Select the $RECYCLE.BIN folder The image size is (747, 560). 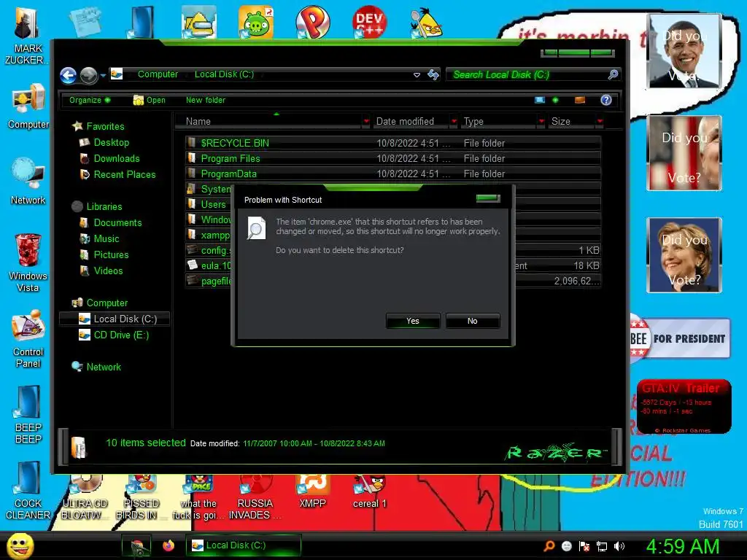click(393, 143)
